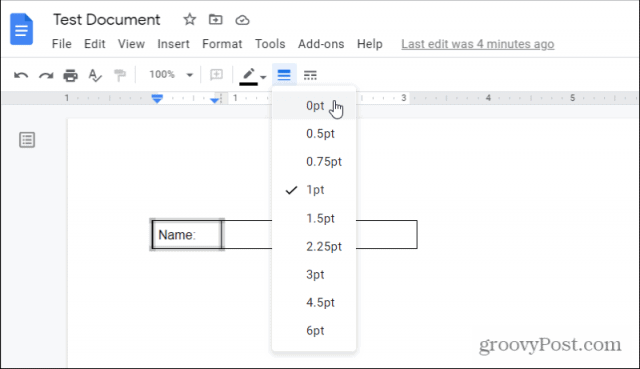Star the Test Document
Viewport: 640px width, 369px height.
coord(189,19)
